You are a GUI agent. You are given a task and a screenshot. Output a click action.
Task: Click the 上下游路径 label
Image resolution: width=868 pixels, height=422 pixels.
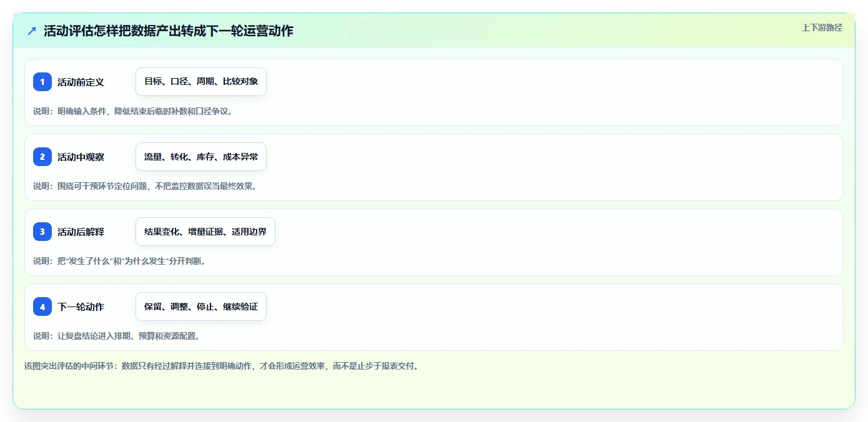tap(822, 27)
